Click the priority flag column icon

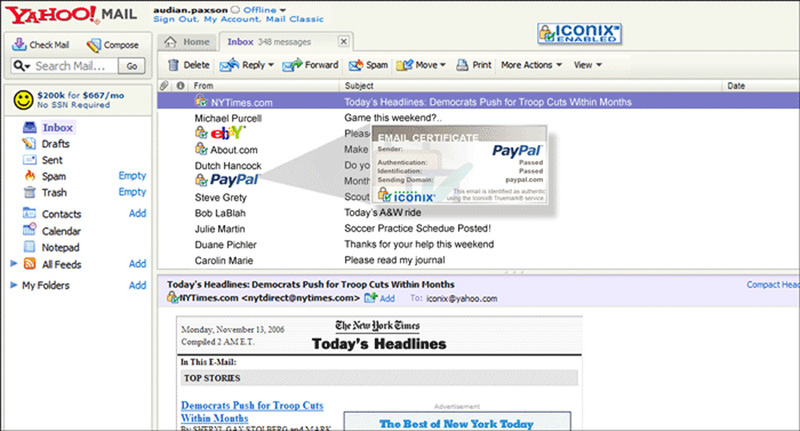(180, 85)
